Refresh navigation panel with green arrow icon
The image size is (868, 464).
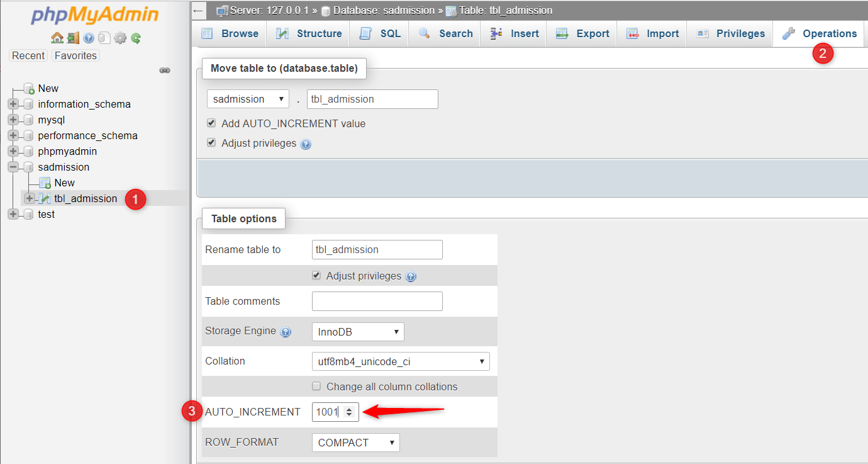(135, 38)
